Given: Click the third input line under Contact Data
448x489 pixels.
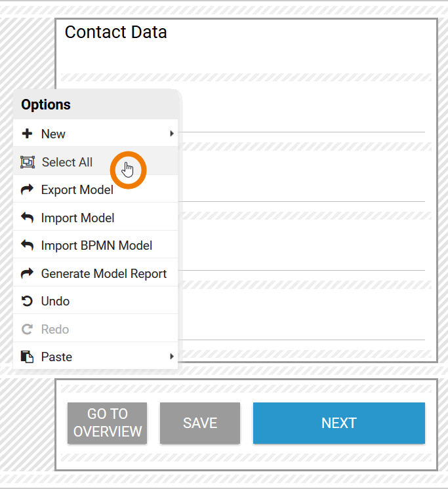Looking at the screenshot, I should [x=302, y=262].
